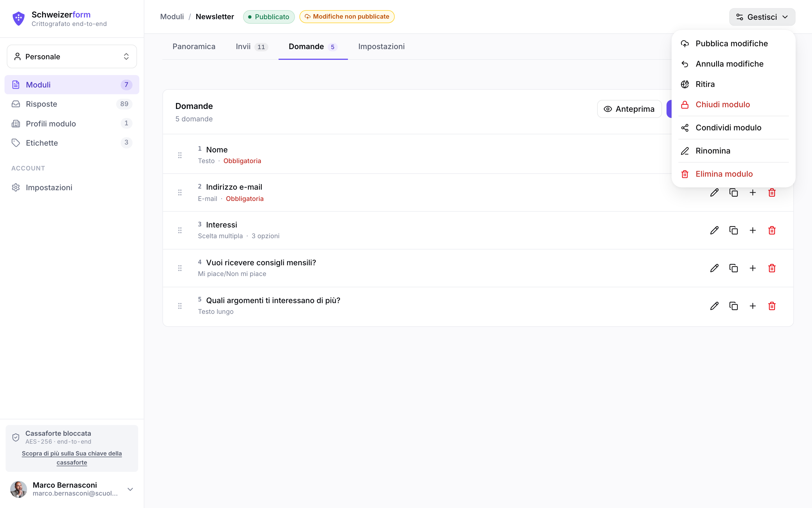The height and width of the screenshot is (508, 812).
Task: Go to the Impostazioni tab
Action: (381, 47)
